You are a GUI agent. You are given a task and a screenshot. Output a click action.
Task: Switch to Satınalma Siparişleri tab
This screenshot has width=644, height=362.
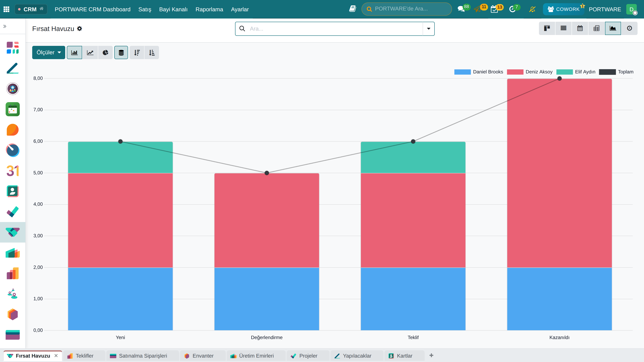click(x=142, y=356)
